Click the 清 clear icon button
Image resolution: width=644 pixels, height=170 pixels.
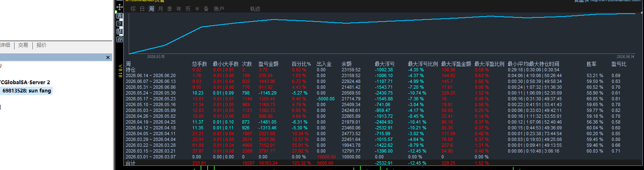pyautogui.click(x=120, y=16)
